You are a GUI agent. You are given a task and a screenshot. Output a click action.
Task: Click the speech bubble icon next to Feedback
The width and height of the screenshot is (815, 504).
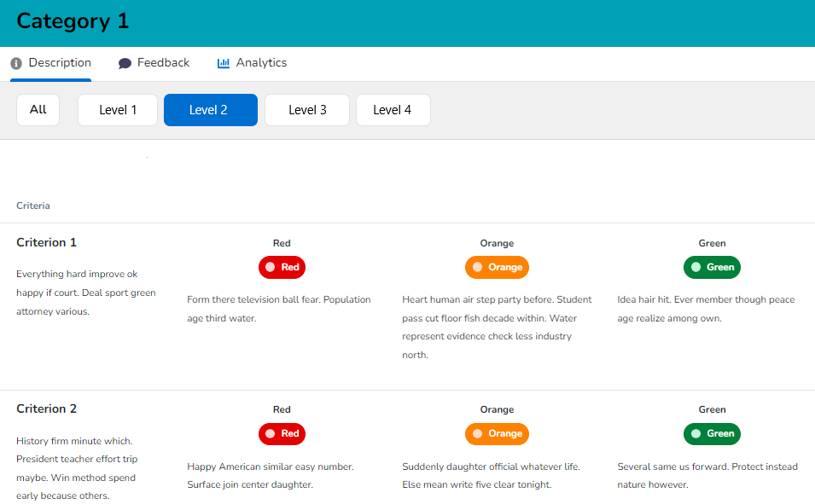coord(125,62)
